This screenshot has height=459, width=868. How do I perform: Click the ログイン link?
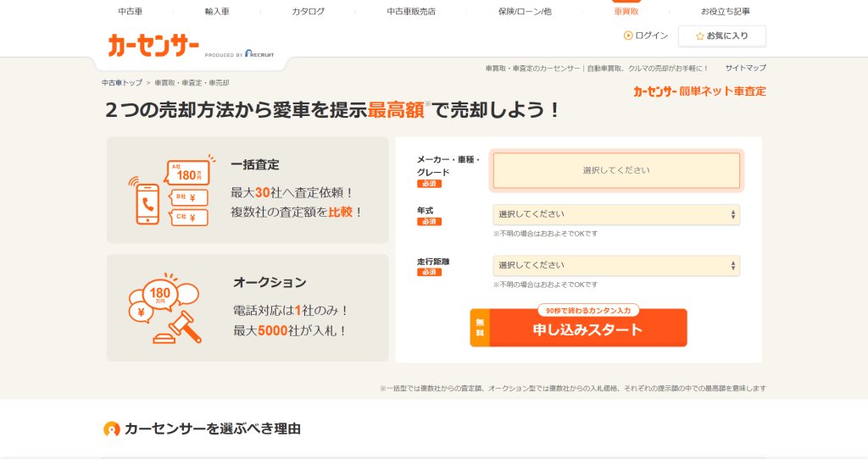[x=652, y=36]
